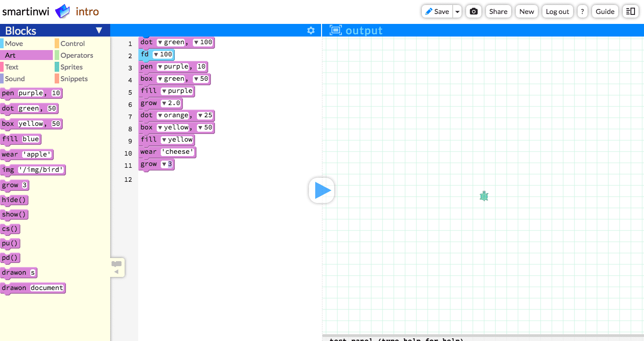The width and height of the screenshot is (644, 341).
Task: Pick the grow 3 palette block
Action: (x=15, y=185)
